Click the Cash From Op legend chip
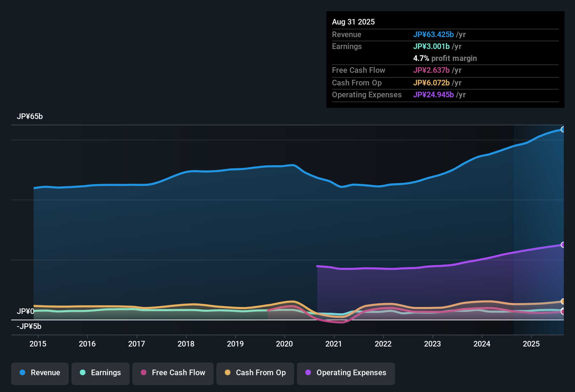This screenshot has height=392, width=575. click(x=255, y=373)
